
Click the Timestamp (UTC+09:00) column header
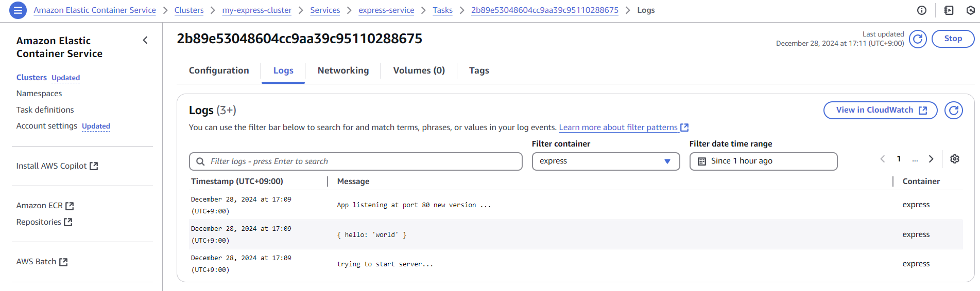coord(237,181)
